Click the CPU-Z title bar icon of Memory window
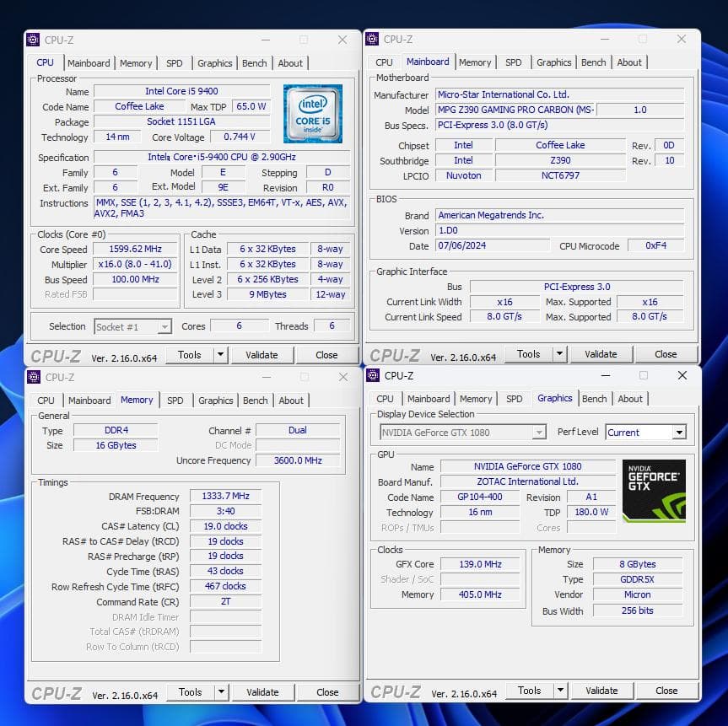 point(33,377)
